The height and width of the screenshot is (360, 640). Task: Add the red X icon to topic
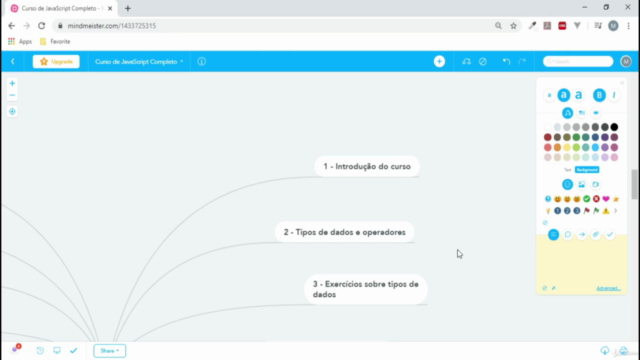(596, 199)
